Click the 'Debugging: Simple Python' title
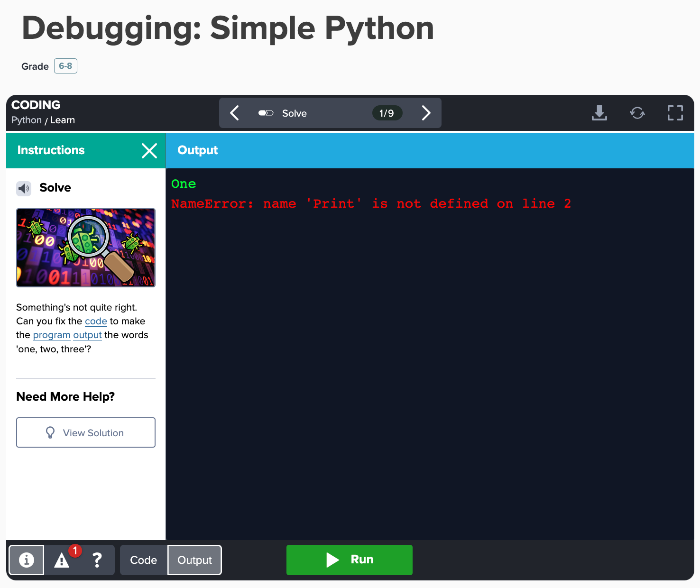This screenshot has height=588, width=700. coord(228,28)
